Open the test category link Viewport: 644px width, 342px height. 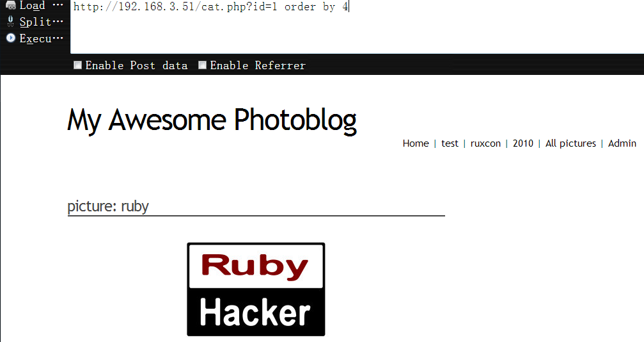point(450,143)
